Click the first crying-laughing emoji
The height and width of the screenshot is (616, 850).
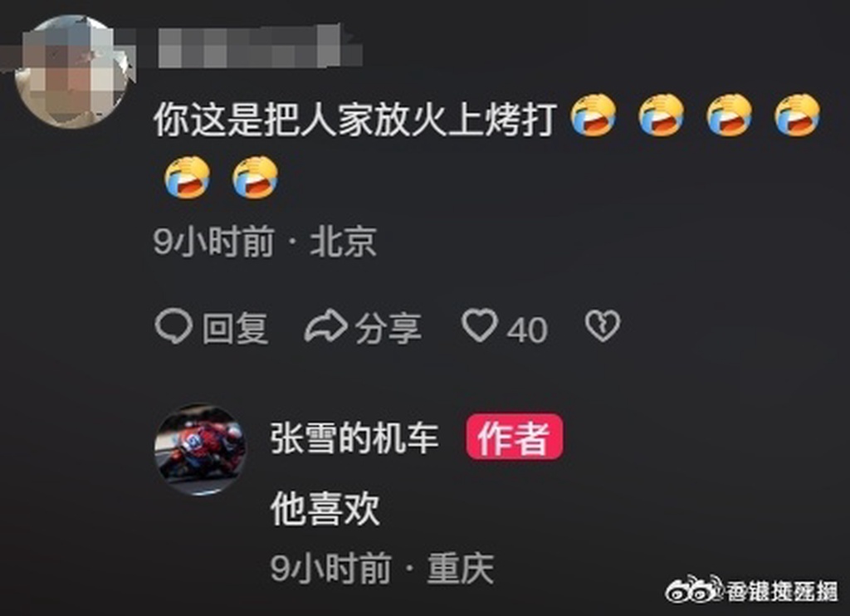point(594,115)
